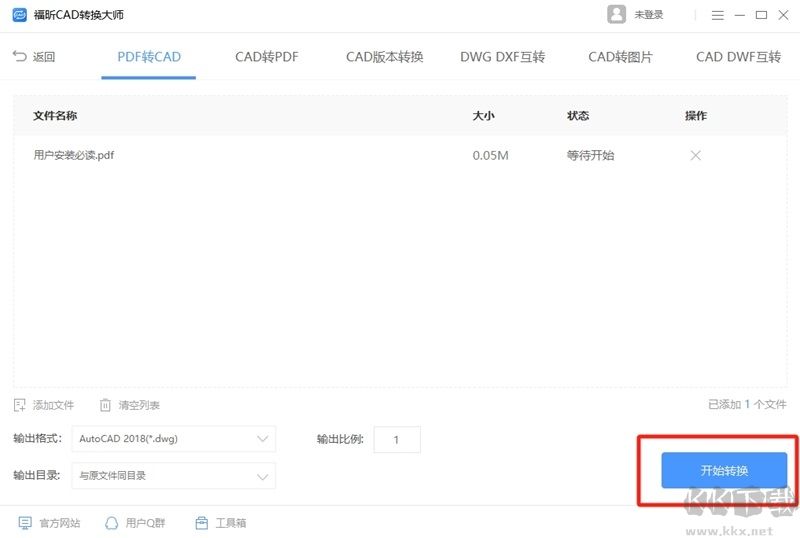Click the 文件名称 column header
800x538 pixels.
pyautogui.click(x=55, y=116)
